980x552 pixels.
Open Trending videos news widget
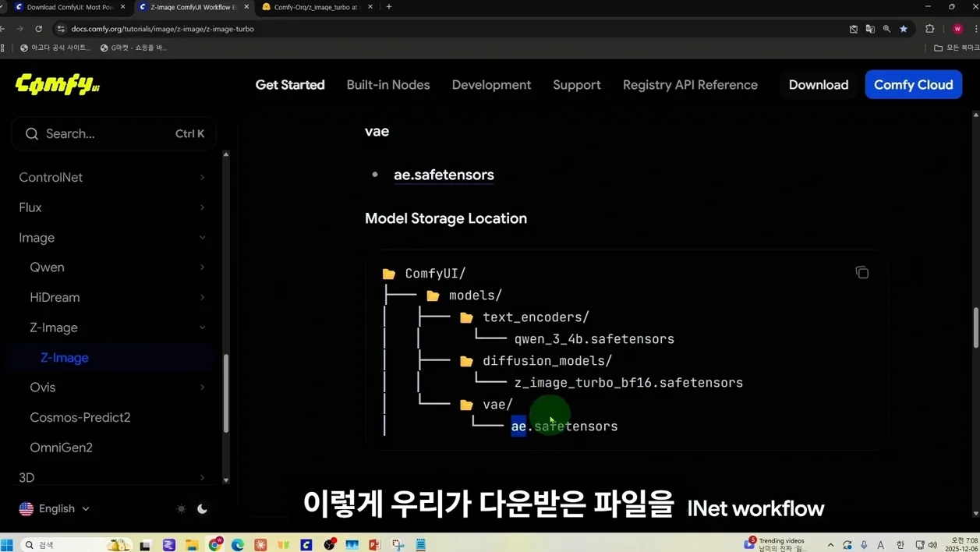pos(777,544)
